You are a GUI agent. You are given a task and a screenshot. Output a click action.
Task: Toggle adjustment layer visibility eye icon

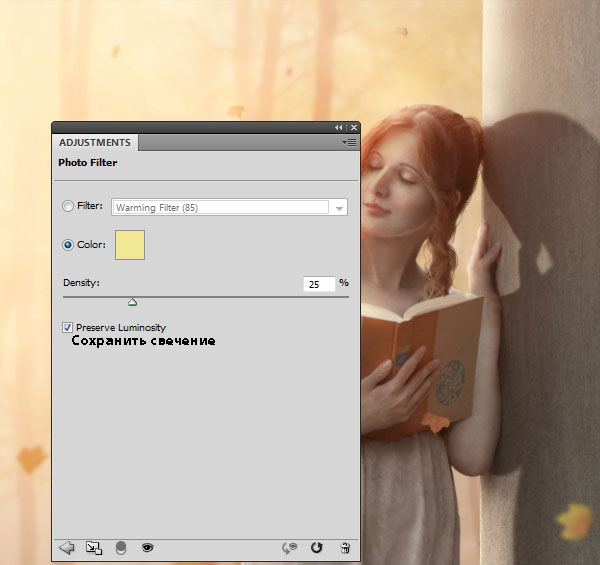pos(147,548)
